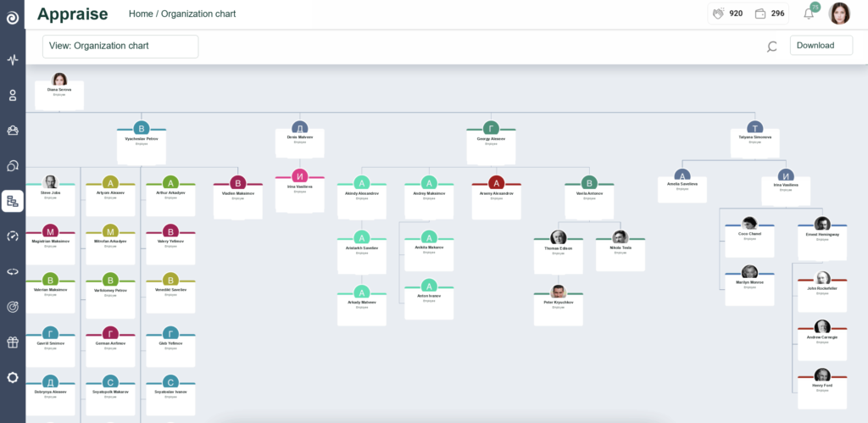The image size is (868, 423).
Task: Open the sidebar icon below the group icon
Action: pyautogui.click(x=13, y=165)
